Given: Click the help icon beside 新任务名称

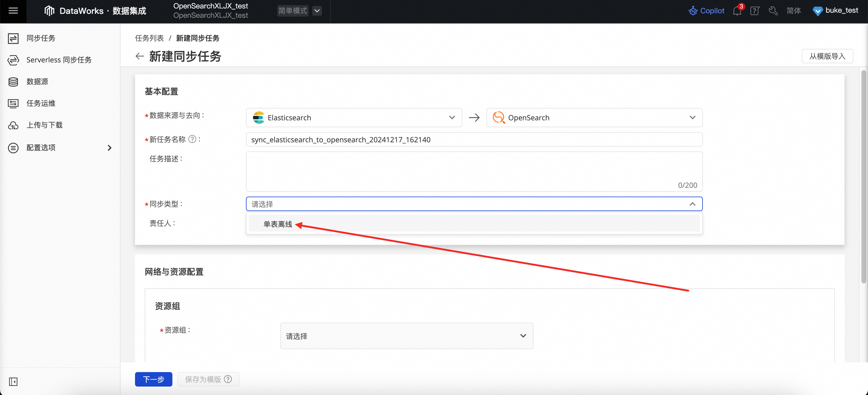Looking at the screenshot, I should point(192,139).
